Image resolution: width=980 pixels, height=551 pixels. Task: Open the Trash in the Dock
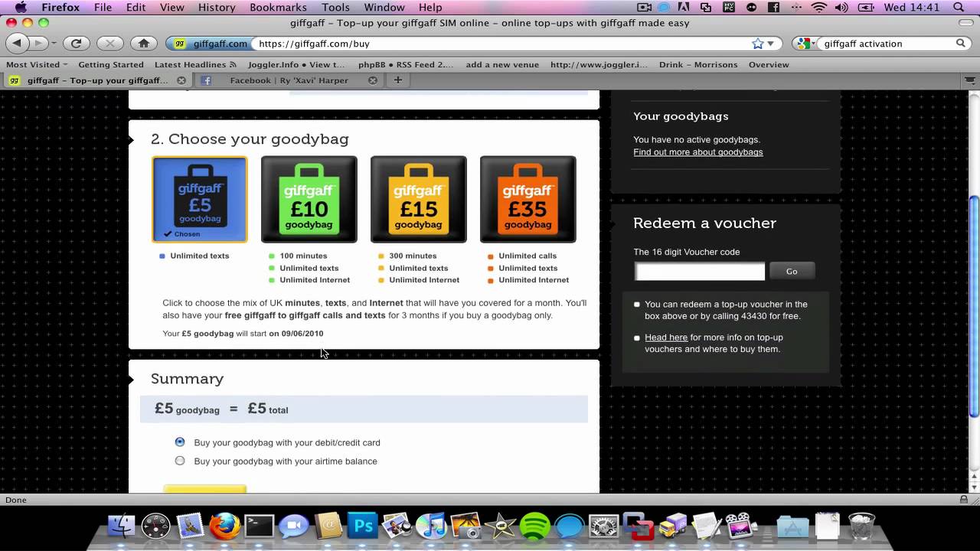point(861,527)
